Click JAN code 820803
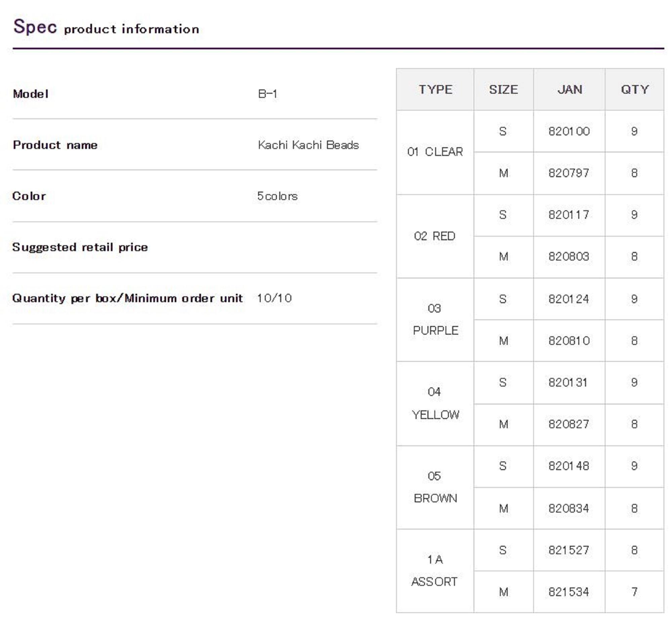Image resolution: width=672 pixels, height=619 pixels. point(569,257)
